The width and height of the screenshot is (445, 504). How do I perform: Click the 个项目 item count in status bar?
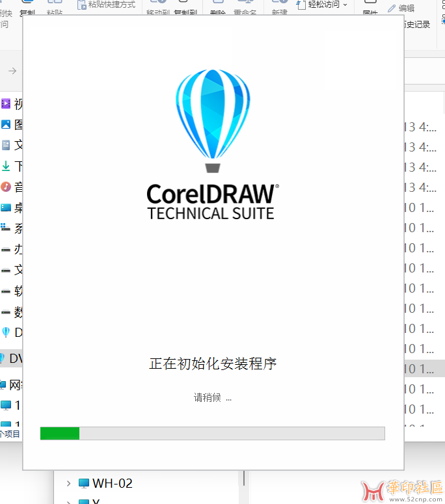tap(10, 434)
